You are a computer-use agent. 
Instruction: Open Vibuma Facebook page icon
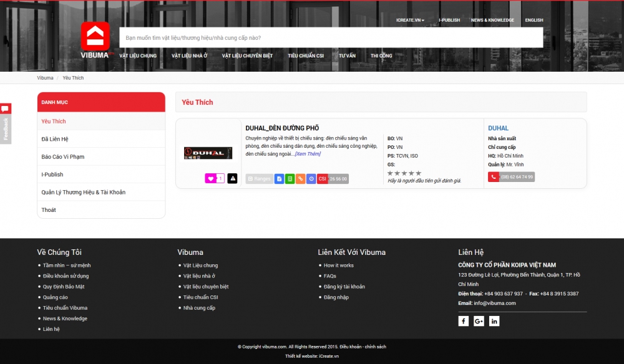(463, 321)
